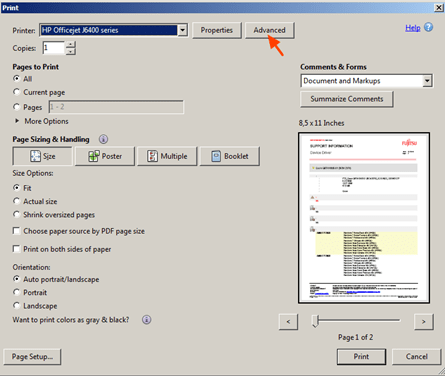Click the Copies input field
This screenshot has height=376, width=445.
[x=54, y=48]
